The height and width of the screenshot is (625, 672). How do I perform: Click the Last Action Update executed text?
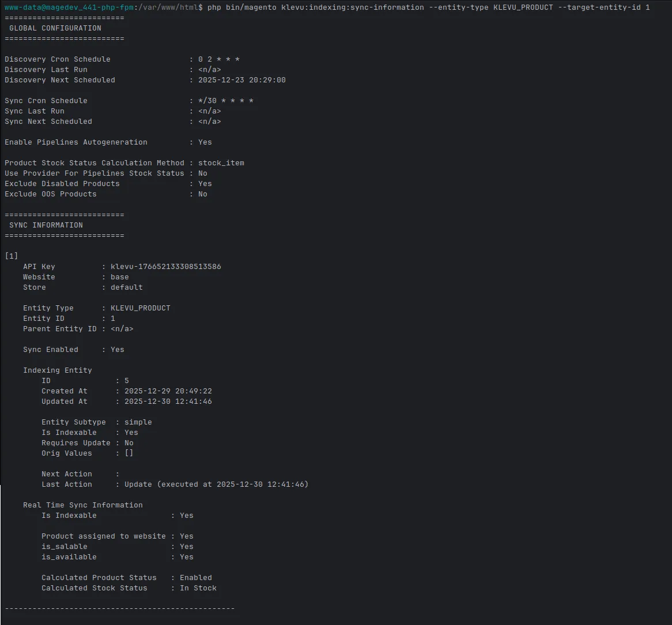point(217,484)
